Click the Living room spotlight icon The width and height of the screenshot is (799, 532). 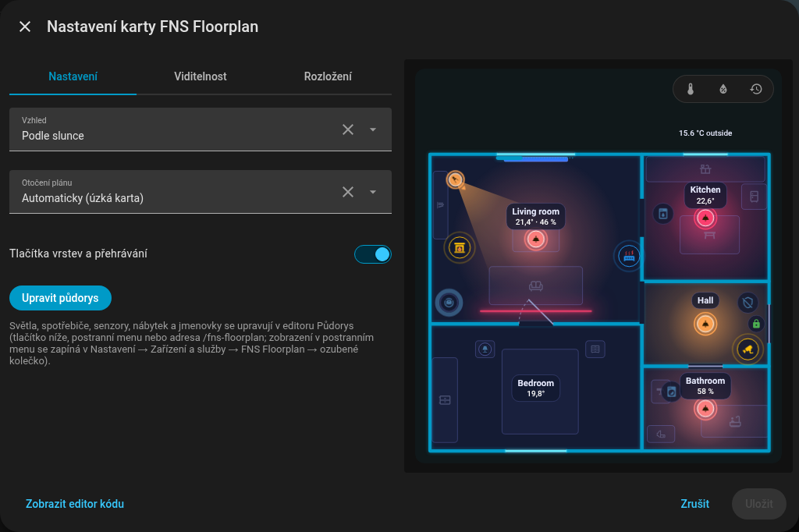[455, 179]
